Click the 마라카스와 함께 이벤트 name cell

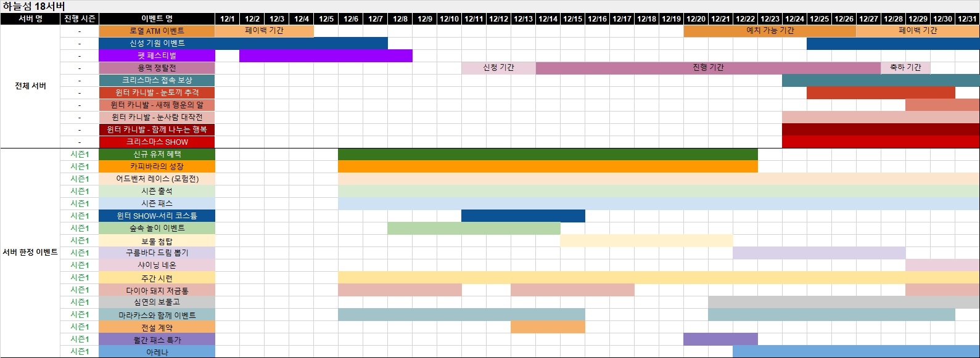coord(157,315)
